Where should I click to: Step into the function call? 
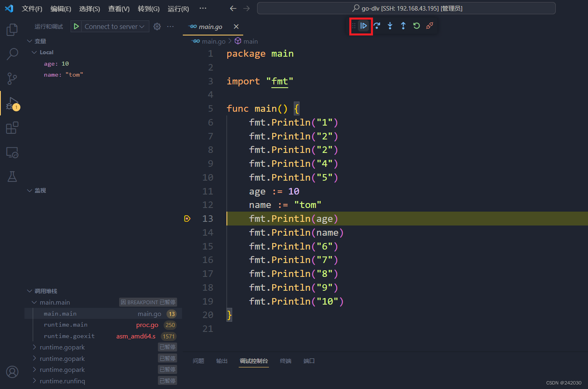(390, 26)
